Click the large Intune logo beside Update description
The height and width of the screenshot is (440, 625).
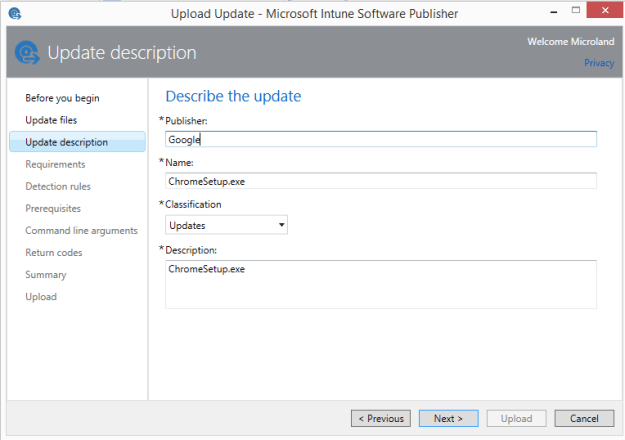click(x=27, y=53)
